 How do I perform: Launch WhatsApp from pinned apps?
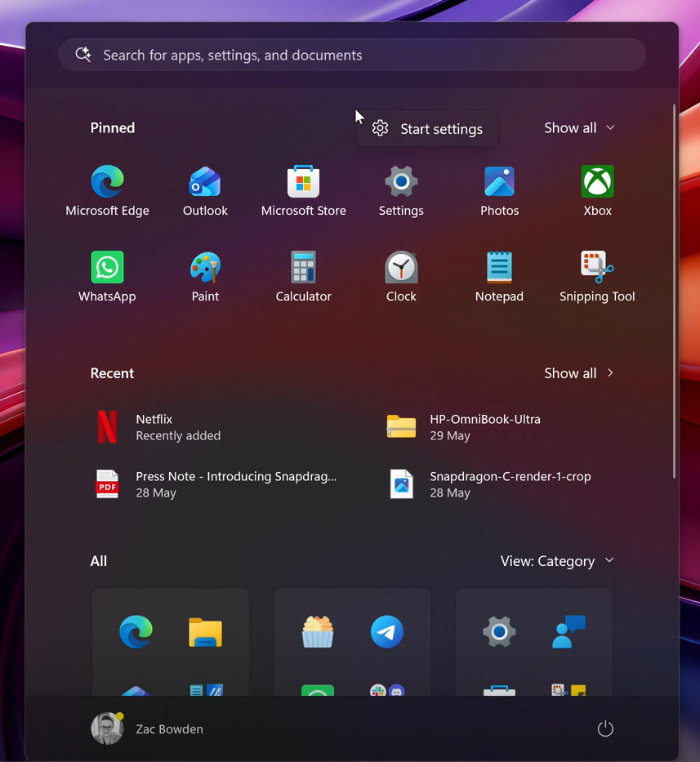(108, 277)
